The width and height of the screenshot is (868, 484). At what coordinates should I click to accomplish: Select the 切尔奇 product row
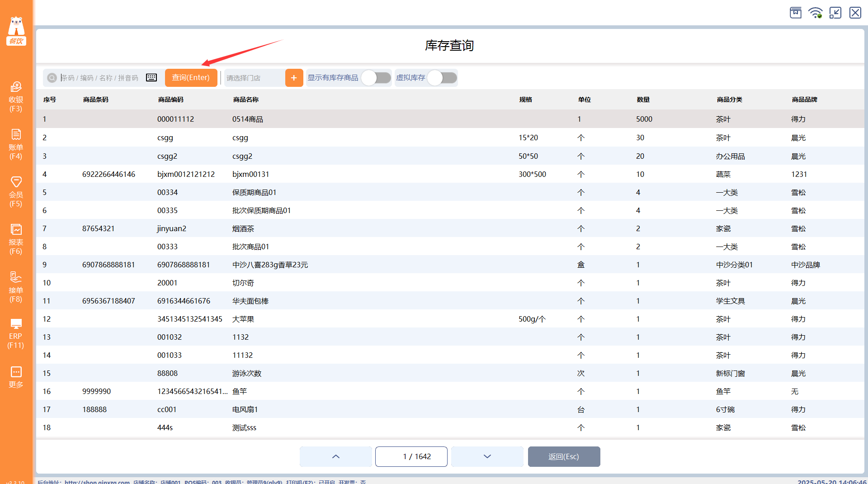(x=450, y=283)
